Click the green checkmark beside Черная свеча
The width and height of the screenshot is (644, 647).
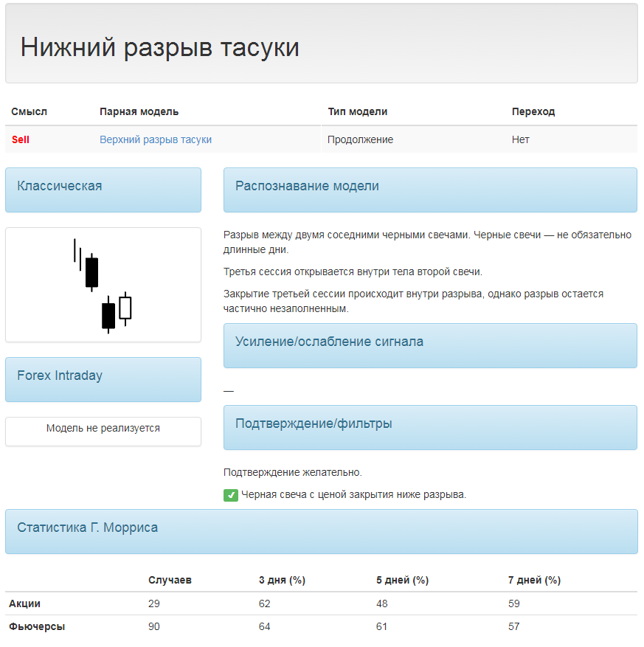point(231,495)
